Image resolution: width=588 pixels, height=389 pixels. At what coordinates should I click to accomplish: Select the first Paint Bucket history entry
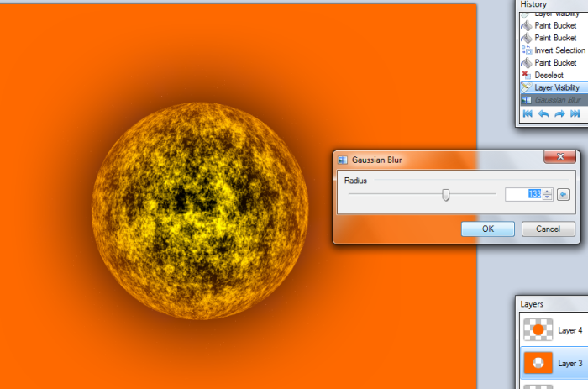click(554, 25)
